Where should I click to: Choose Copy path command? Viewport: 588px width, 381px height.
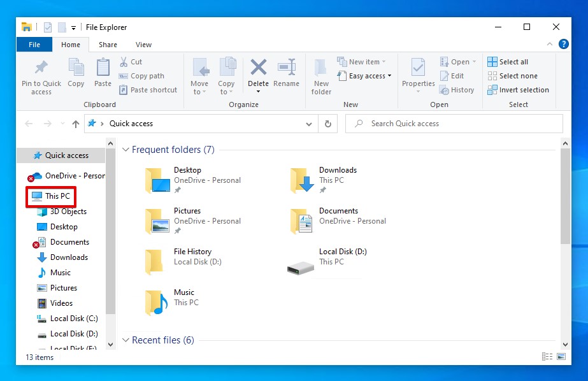coord(142,76)
